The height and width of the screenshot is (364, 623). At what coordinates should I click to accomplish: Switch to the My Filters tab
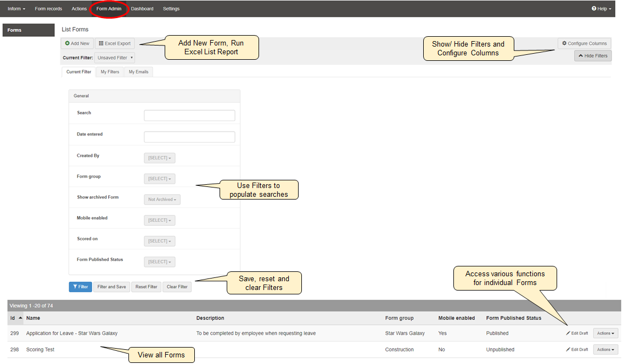tap(110, 72)
